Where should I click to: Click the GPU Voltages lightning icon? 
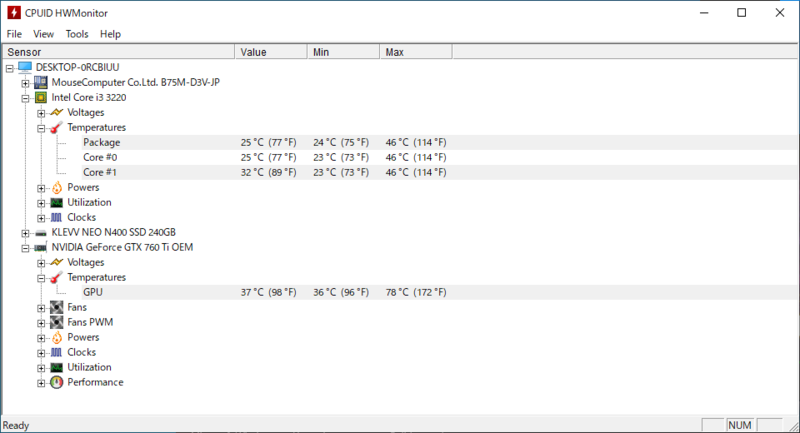tap(57, 262)
